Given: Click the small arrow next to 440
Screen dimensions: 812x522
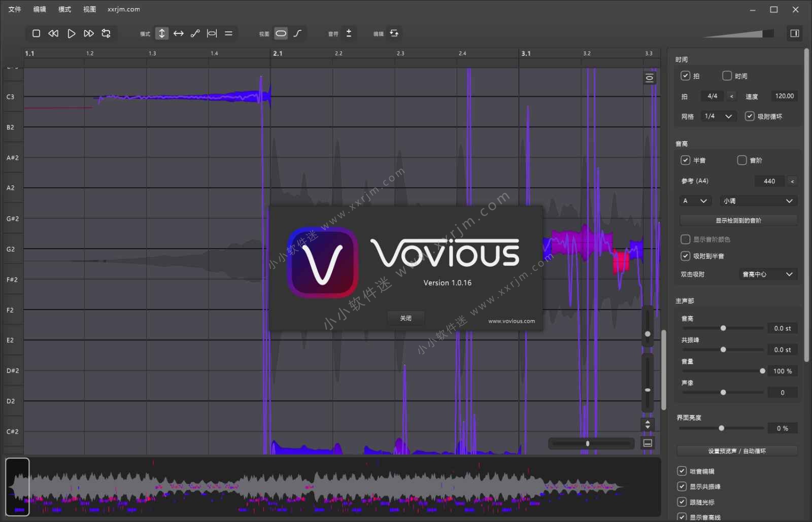Looking at the screenshot, I should (x=792, y=181).
